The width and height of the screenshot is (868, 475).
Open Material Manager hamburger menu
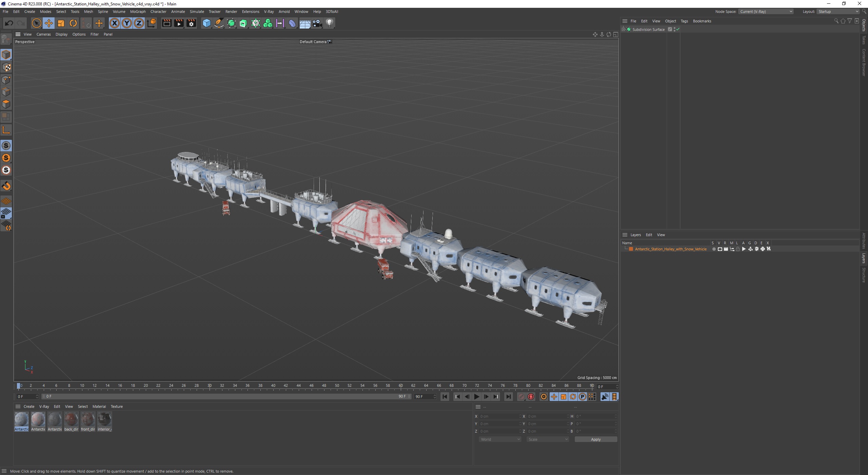18,406
